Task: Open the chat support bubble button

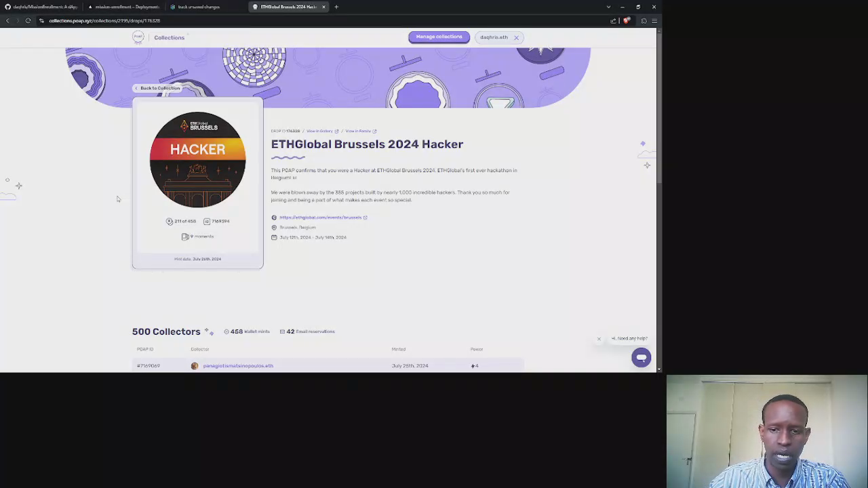Action: (642, 357)
